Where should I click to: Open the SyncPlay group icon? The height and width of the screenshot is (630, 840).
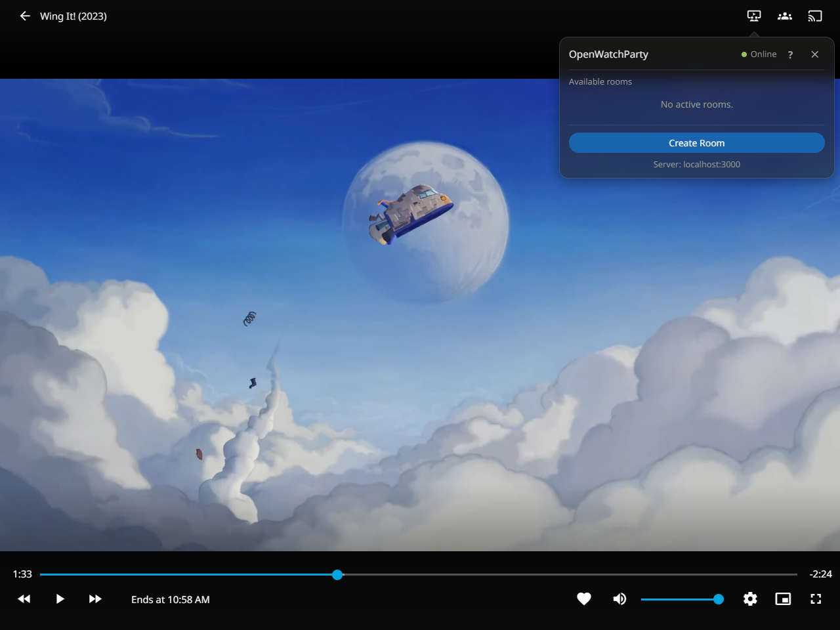785,16
